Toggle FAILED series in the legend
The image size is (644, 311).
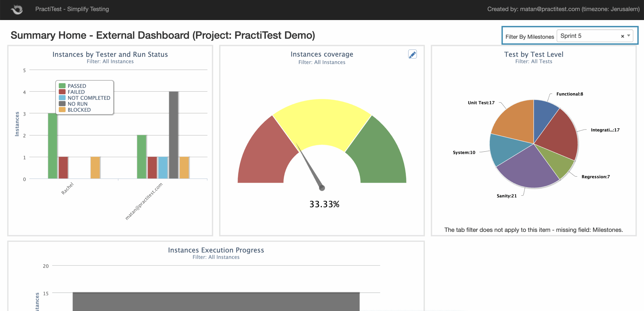click(x=76, y=92)
